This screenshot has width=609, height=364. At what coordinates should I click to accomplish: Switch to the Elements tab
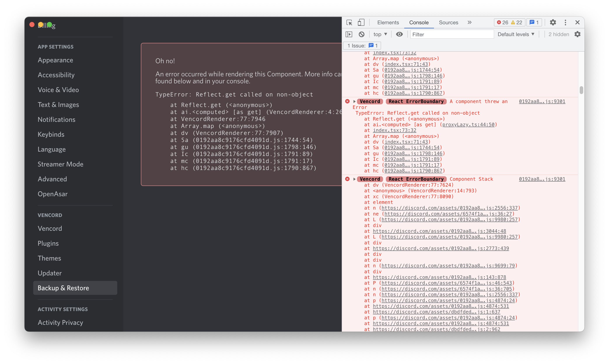[x=388, y=22]
